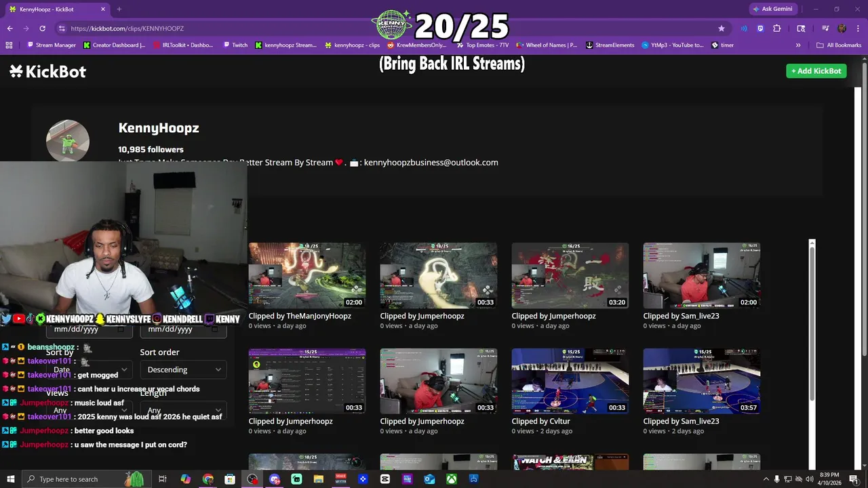Open Outlook from the taskbar
Viewport: 868px width, 488px height.
(x=429, y=479)
